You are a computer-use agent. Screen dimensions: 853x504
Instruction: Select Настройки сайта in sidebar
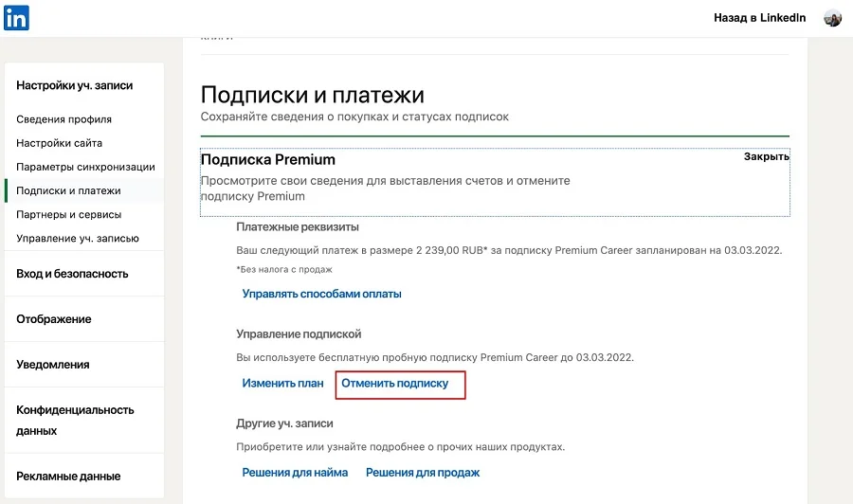[60, 143]
